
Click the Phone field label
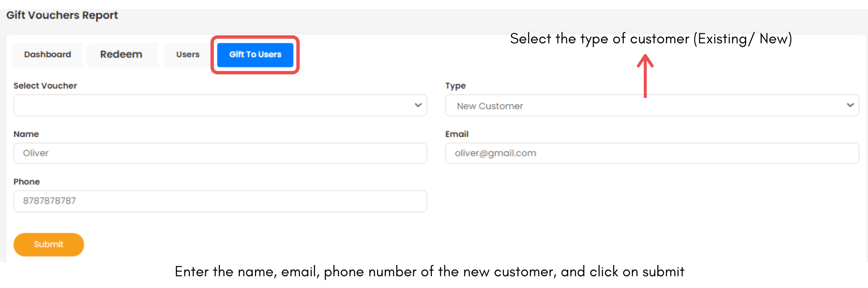[x=27, y=182]
